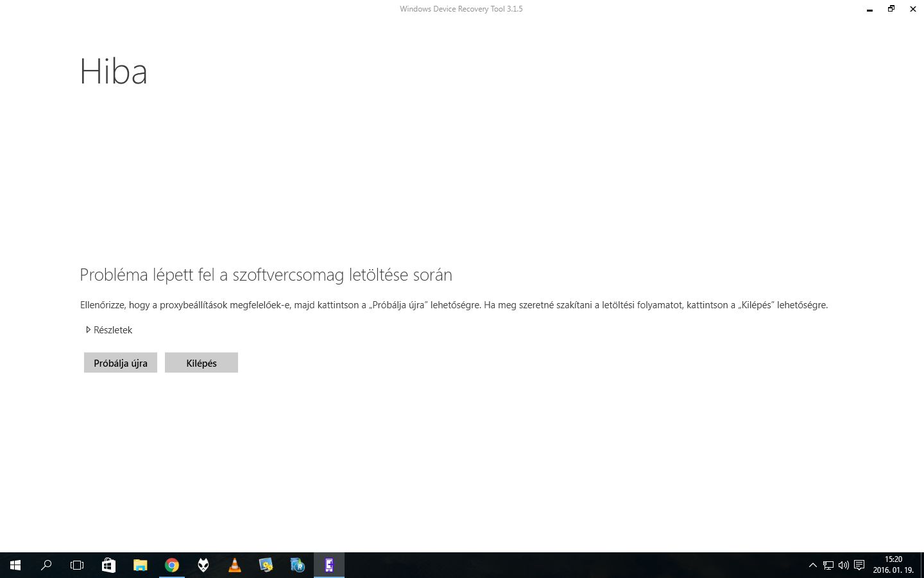Viewport: 924px width, 578px height.
Task: Open File Explorer from the taskbar
Action: pos(140,565)
